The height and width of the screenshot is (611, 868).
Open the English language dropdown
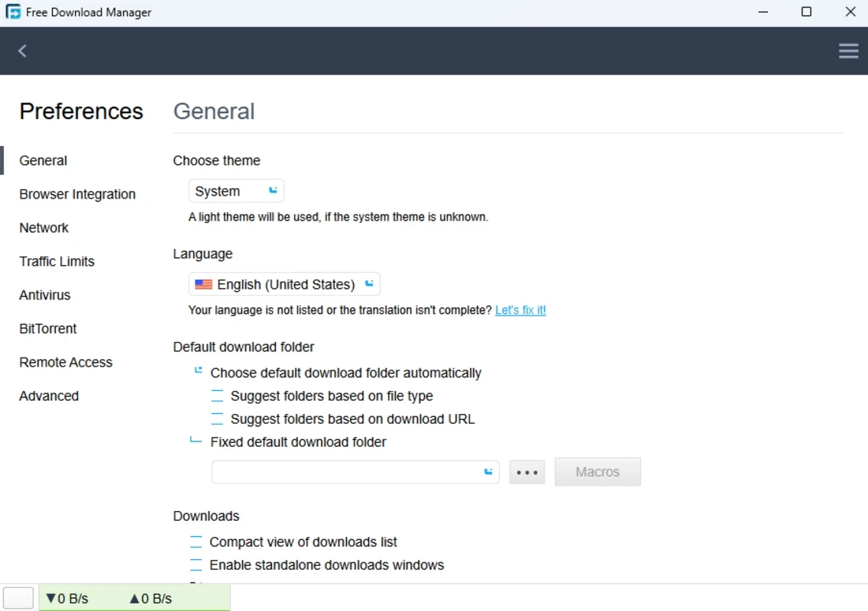click(x=284, y=284)
